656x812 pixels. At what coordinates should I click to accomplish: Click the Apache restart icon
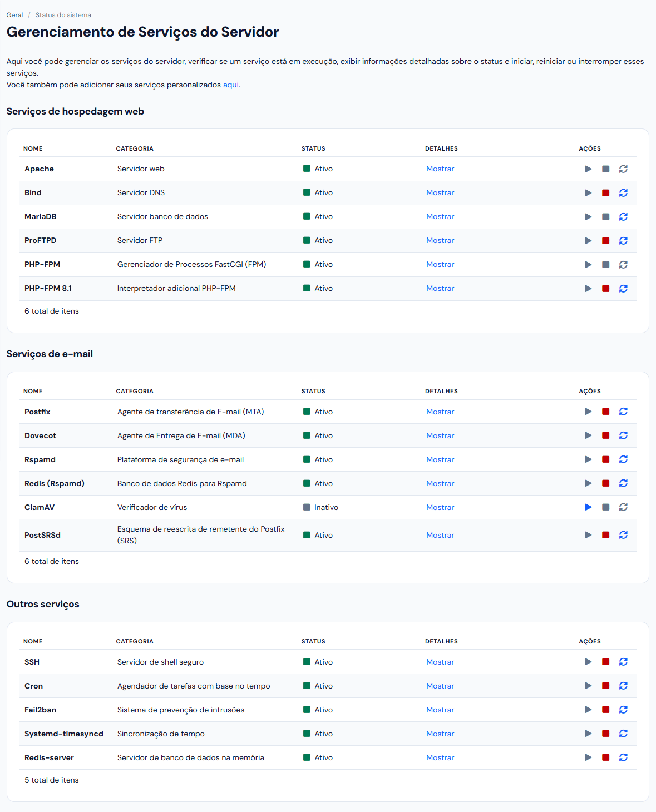click(x=624, y=169)
